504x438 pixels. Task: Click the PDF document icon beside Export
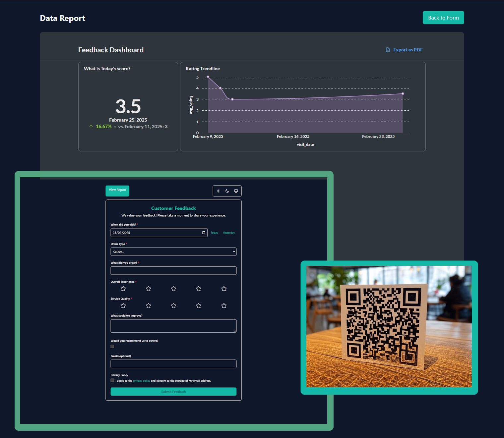point(388,50)
